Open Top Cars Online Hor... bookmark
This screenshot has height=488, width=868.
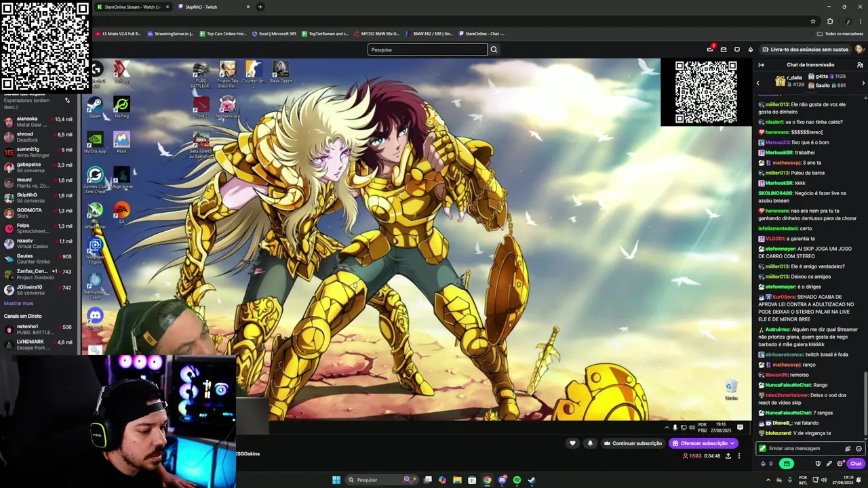click(x=222, y=33)
